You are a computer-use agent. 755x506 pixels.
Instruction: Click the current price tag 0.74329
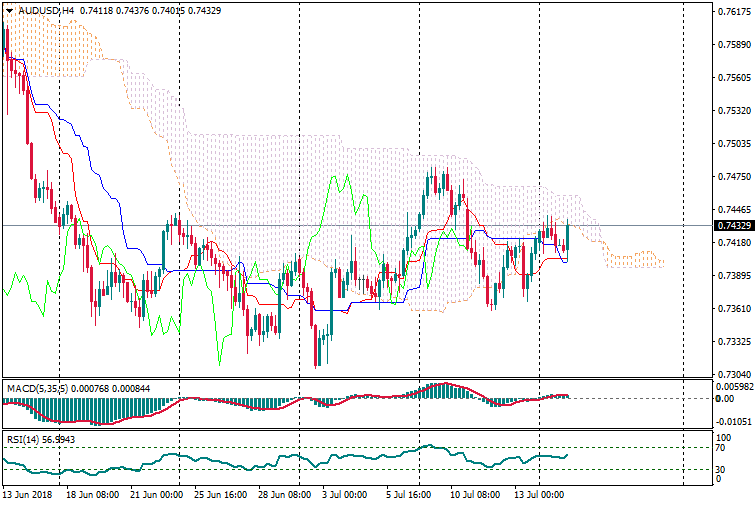(733, 226)
